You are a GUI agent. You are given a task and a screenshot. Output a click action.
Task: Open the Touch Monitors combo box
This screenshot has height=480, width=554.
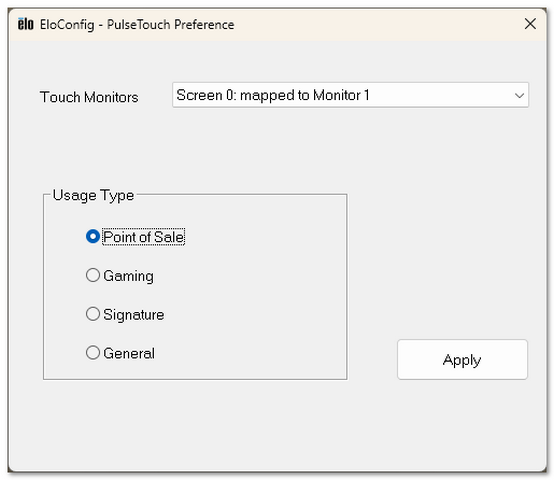(350, 95)
